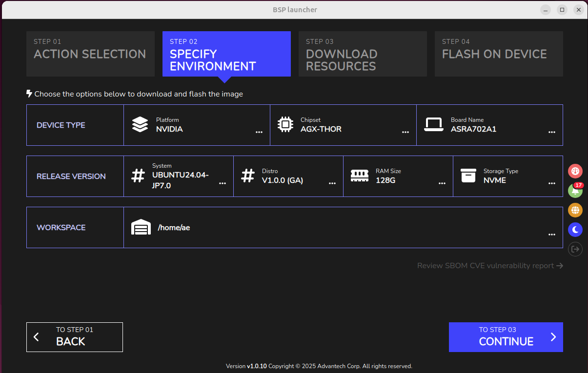Click the Platform layers stack icon
This screenshot has width=588, height=373.
pos(140,124)
